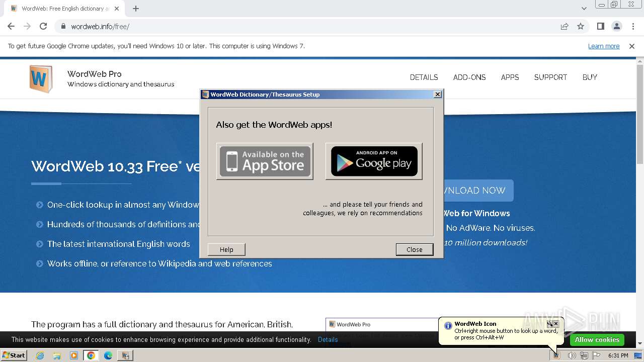Close the WordWeb Icon balloon tip

point(556,324)
